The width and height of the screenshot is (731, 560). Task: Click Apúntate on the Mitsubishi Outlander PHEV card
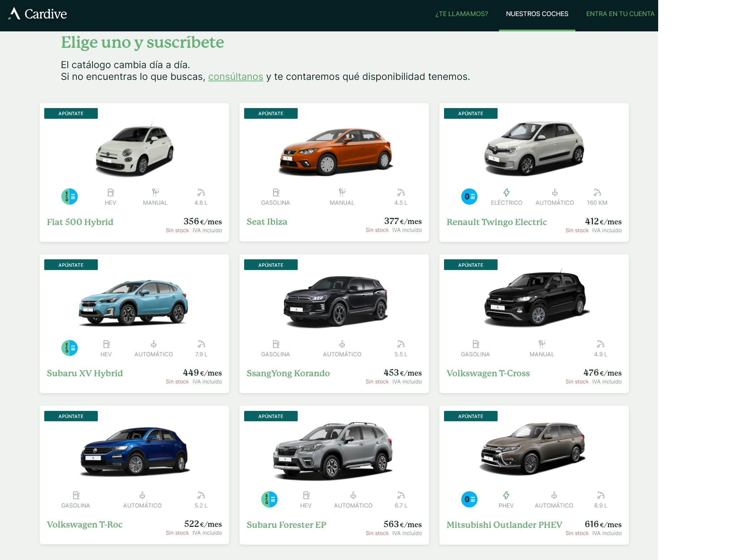coord(471,416)
